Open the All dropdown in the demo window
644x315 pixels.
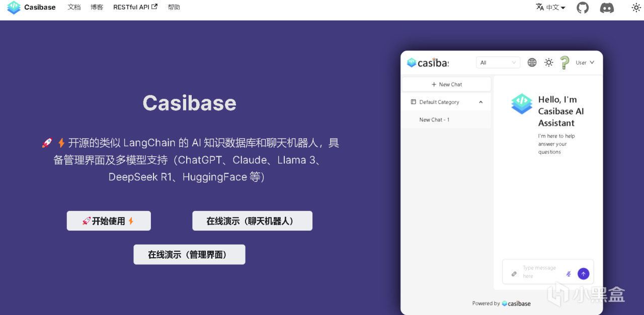coord(498,63)
